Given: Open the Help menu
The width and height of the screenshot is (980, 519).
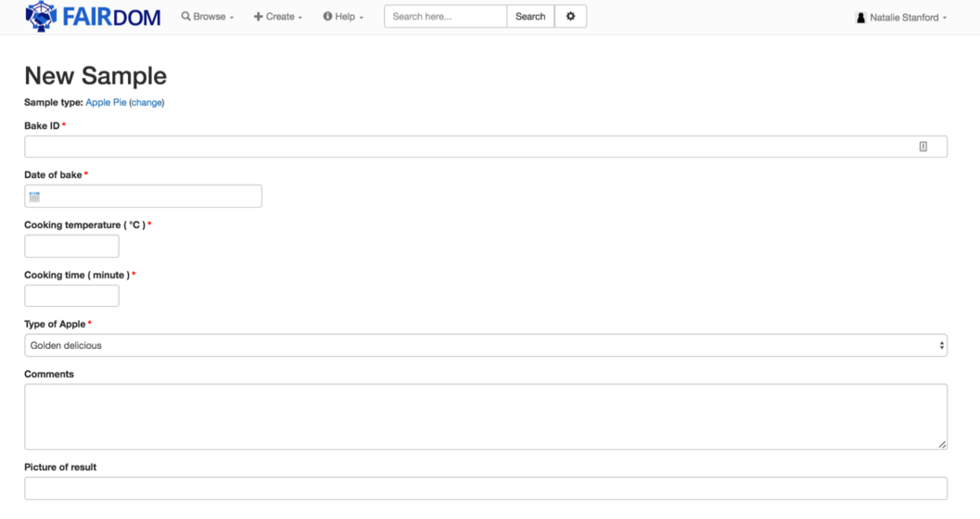Looking at the screenshot, I should point(344,16).
